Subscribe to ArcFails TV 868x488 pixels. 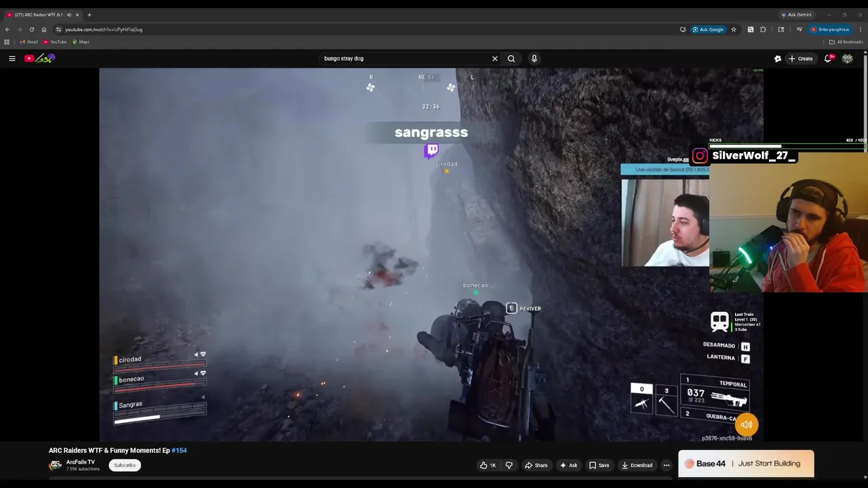[x=125, y=465]
